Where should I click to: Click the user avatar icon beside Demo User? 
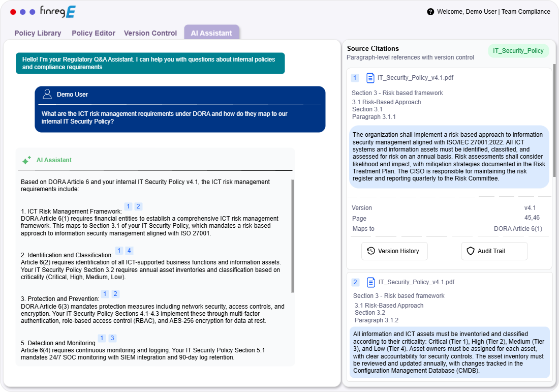click(47, 94)
